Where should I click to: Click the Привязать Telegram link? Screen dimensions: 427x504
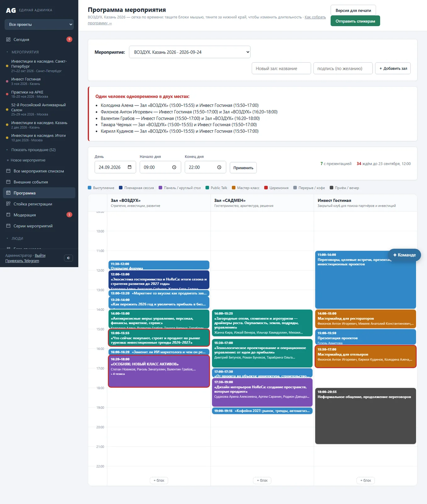click(22, 261)
